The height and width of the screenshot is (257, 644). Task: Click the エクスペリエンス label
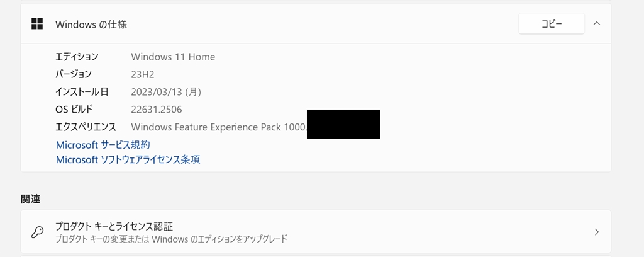pyautogui.click(x=86, y=127)
